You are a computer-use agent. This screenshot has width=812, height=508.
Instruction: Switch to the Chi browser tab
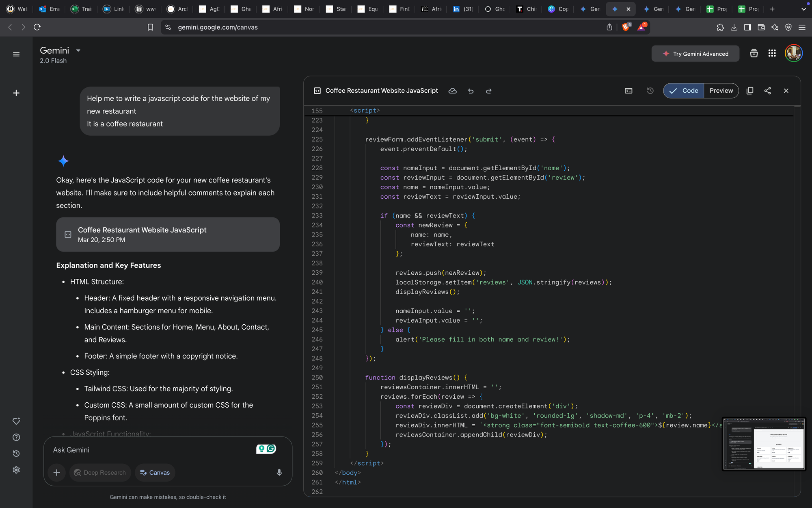click(x=527, y=9)
